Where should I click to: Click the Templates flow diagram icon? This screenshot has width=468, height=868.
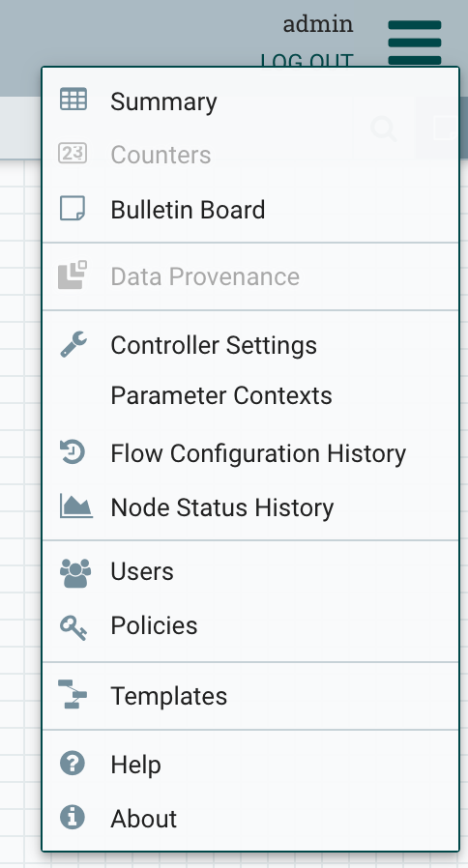(x=73, y=694)
